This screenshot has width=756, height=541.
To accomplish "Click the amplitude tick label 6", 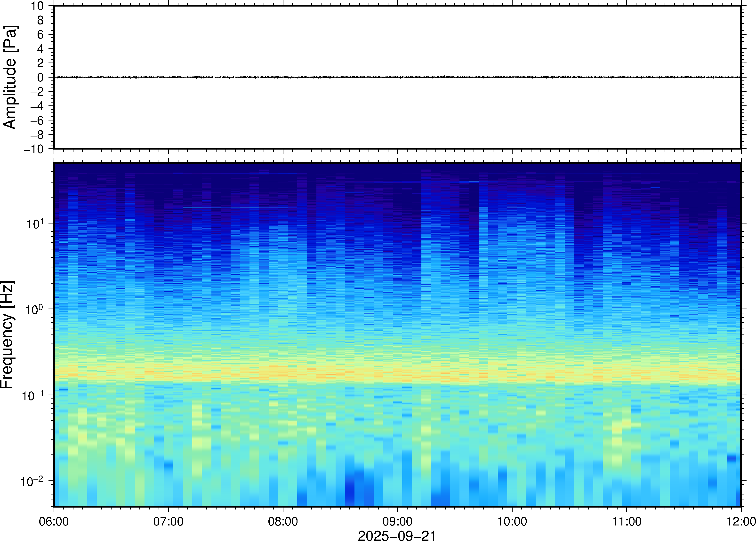I will [40, 35].
